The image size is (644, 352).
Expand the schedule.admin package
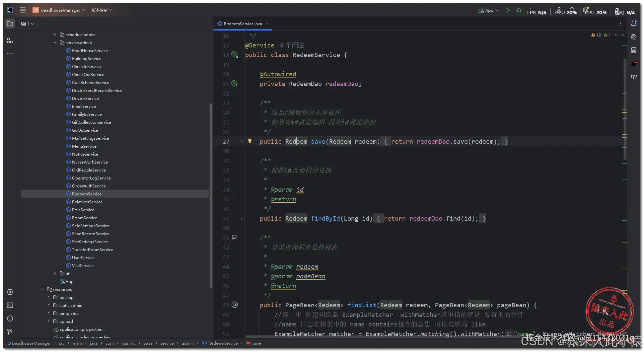click(55, 35)
